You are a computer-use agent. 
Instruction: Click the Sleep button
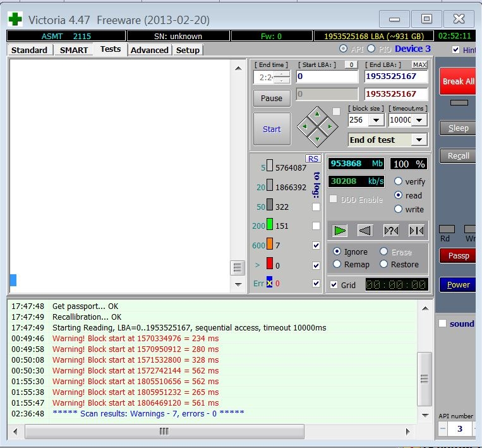(458, 128)
